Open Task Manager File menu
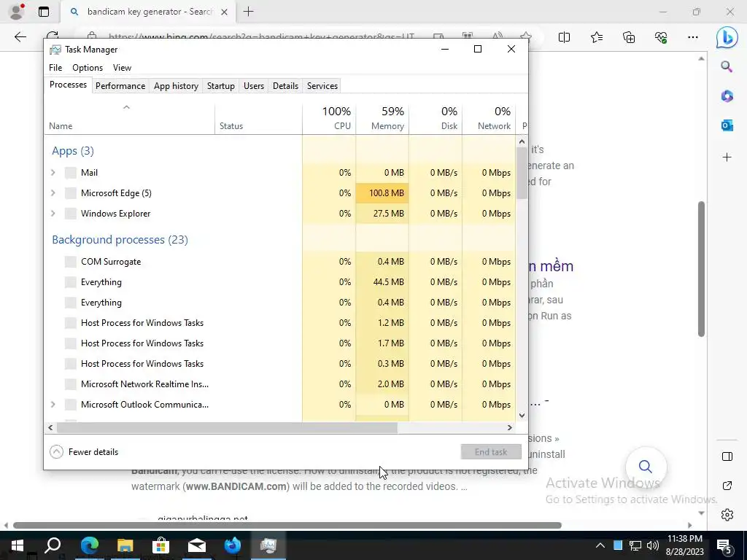 (55, 68)
